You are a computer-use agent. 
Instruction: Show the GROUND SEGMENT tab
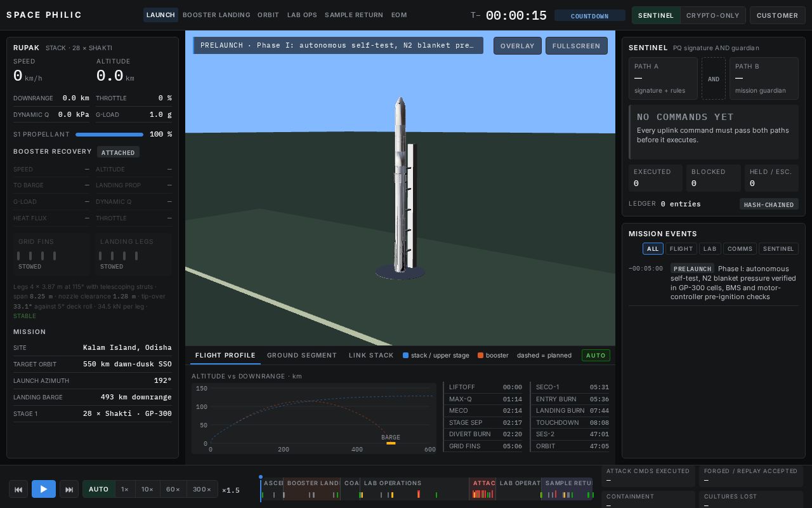click(302, 355)
